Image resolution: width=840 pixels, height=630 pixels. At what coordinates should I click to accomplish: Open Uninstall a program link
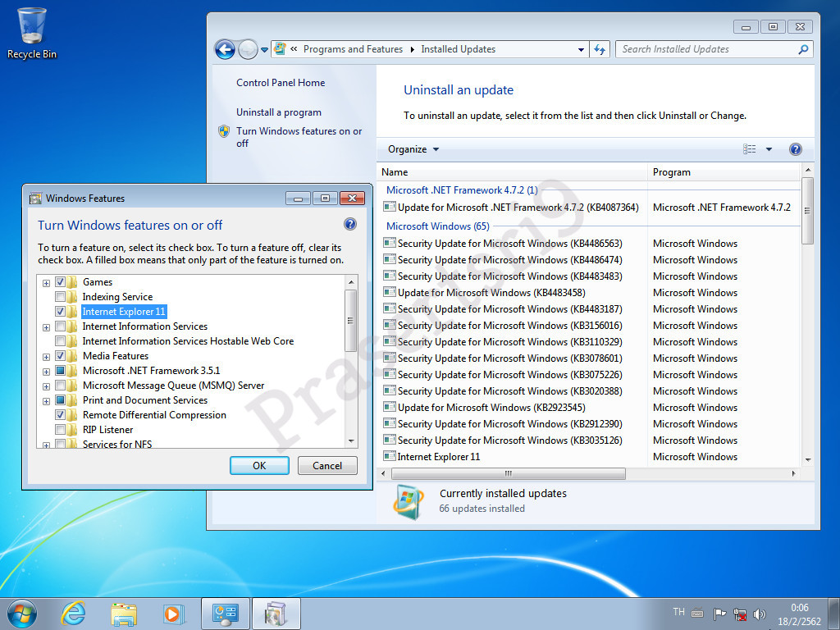pyautogui.click(x=279, y=112)
